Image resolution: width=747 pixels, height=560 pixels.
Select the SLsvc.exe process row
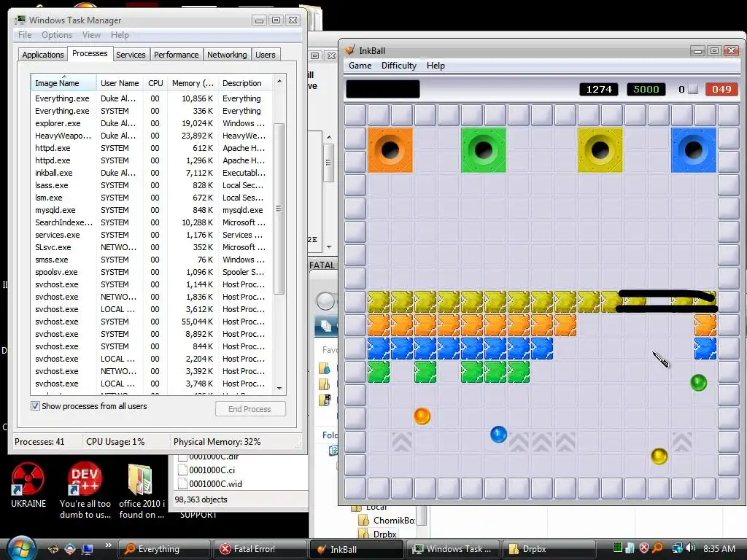tap(152, 247)
